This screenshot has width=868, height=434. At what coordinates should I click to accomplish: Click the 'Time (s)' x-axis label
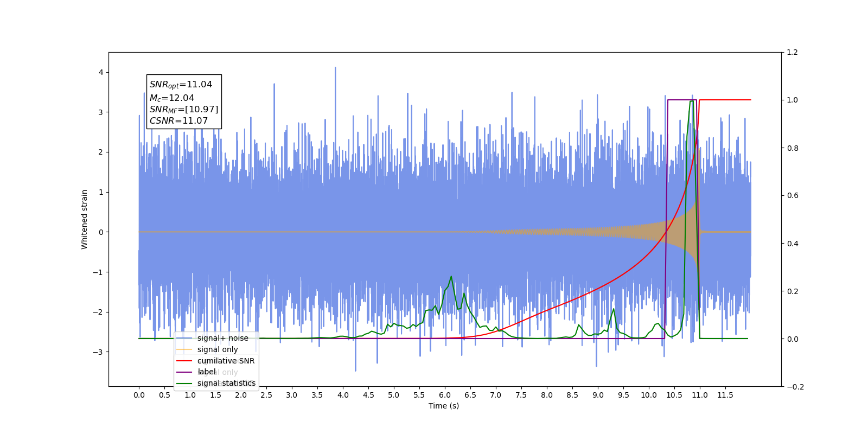pos(444,406)
